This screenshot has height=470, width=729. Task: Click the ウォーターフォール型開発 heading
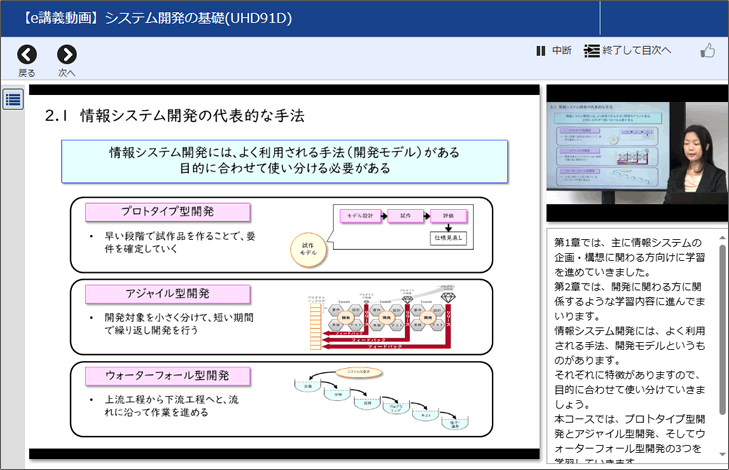168,376
